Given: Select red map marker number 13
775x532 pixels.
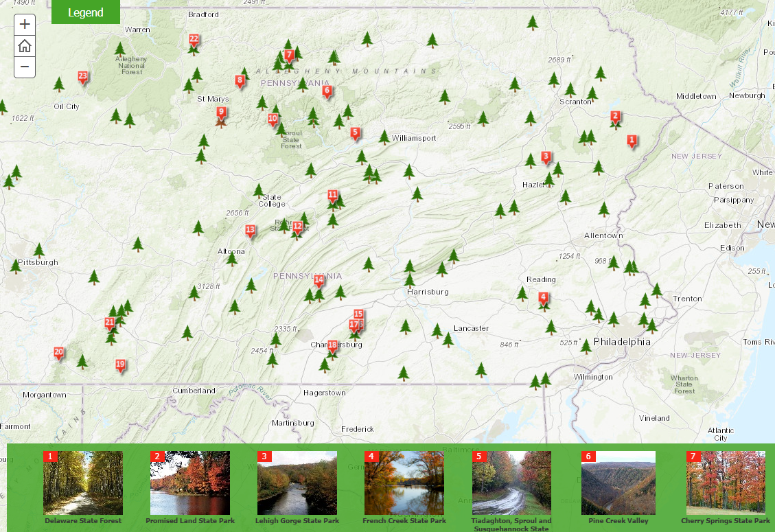Looking at the screenshot, I should 250,231.
